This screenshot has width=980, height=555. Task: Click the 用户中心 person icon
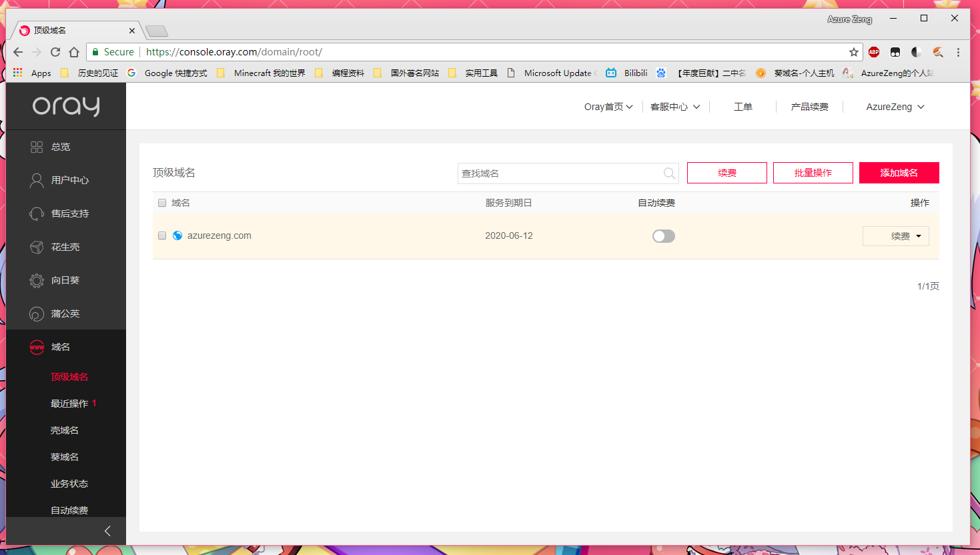(37, 180)
